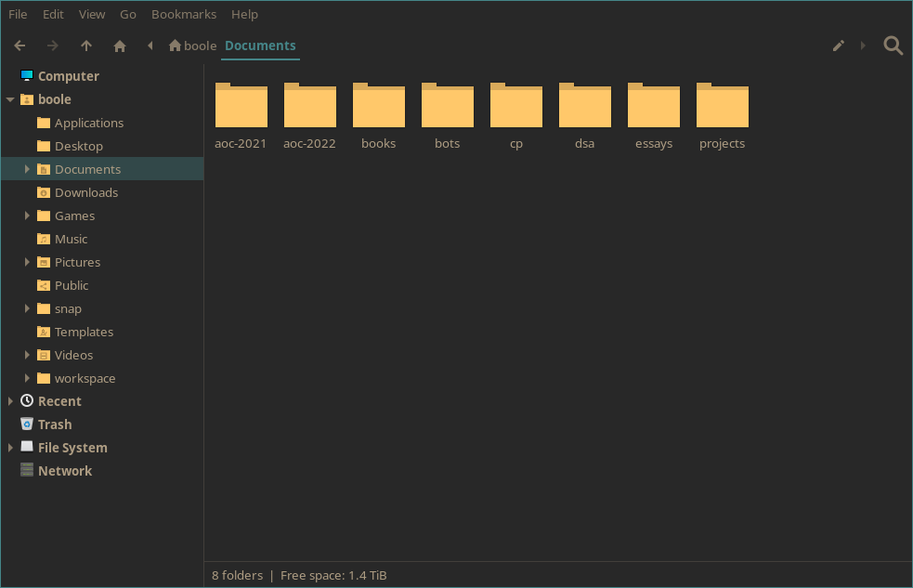913x588 pixels.
Task: Open the Go menu
Action: 127,14
